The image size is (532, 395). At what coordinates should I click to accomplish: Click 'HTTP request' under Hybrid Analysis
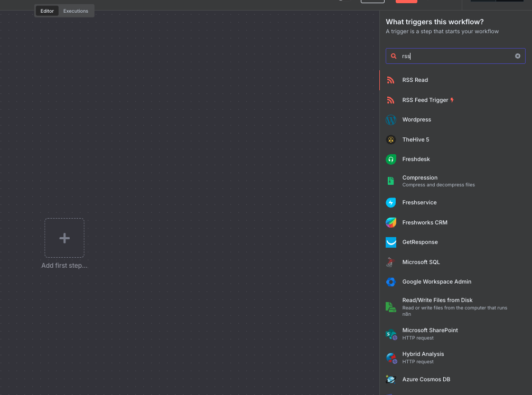pyautogui.click(x=418, y=362)
